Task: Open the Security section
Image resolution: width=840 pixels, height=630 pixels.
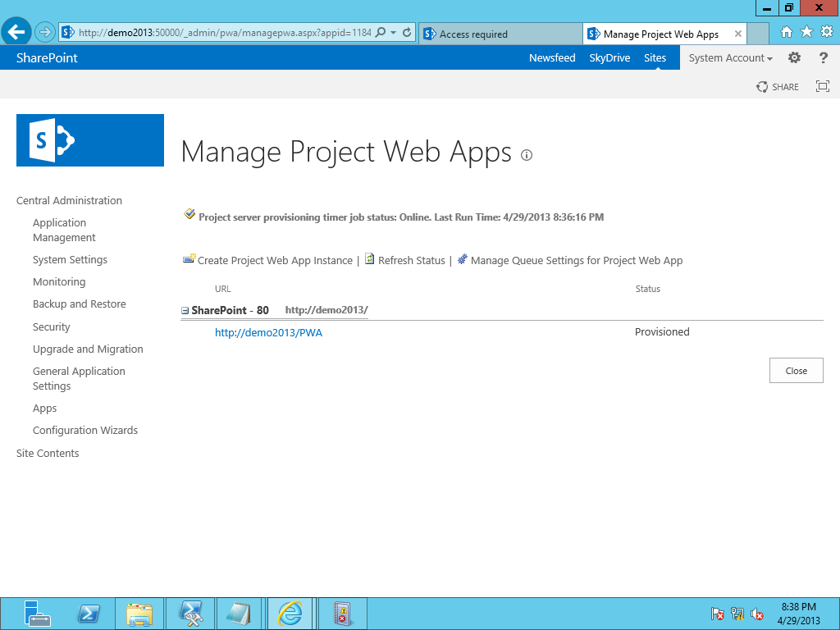Action: pos(52,326)
